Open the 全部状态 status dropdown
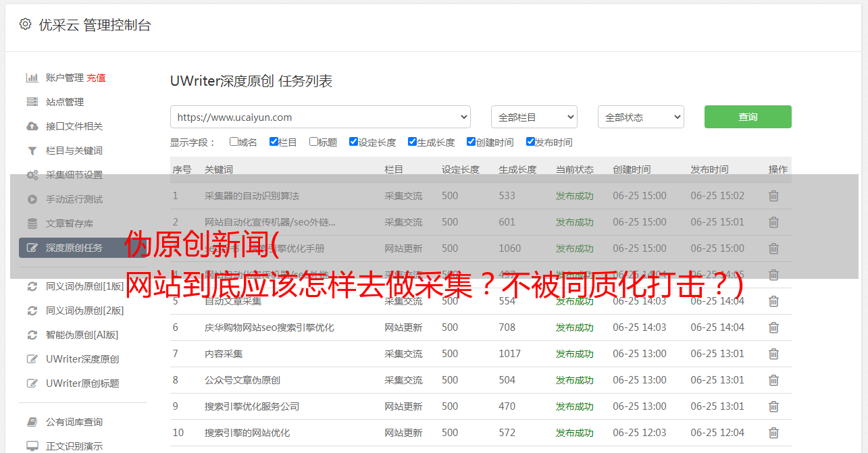Screen dimensions: 868x453 coord(640,117)
